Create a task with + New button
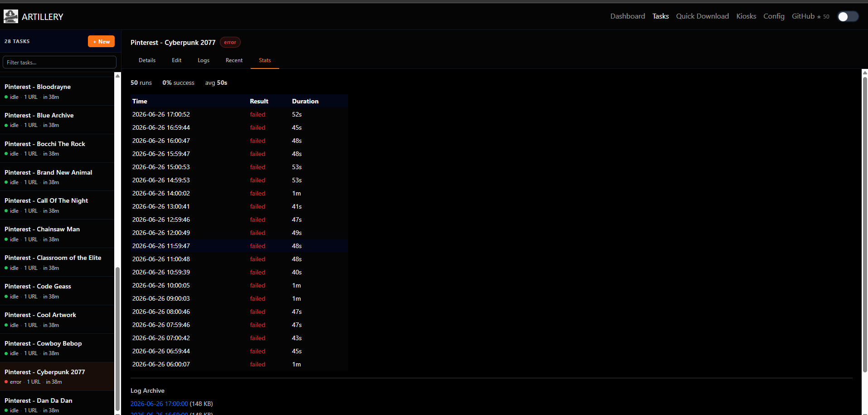 coord(101,41)
